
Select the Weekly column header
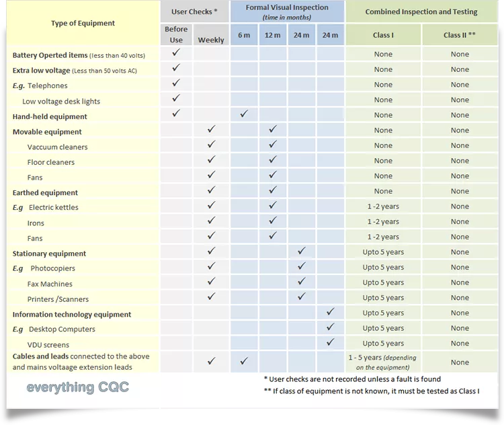pyautogui.click(x=211, y=40)
